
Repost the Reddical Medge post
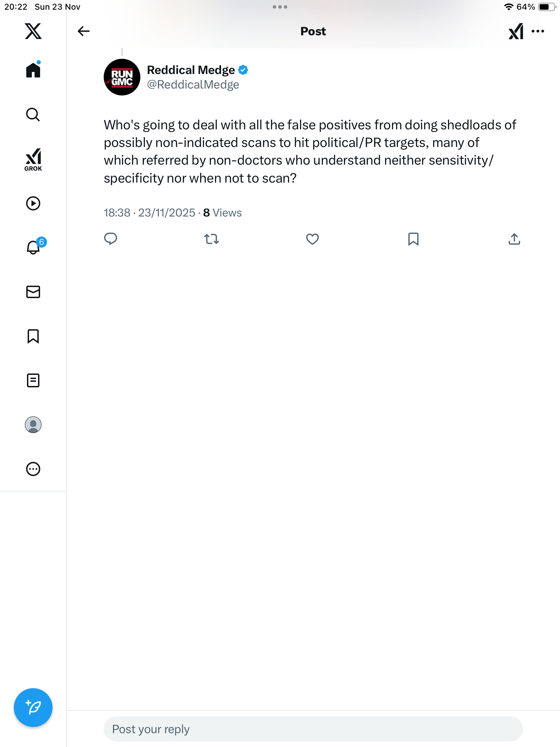pos(212,239)
